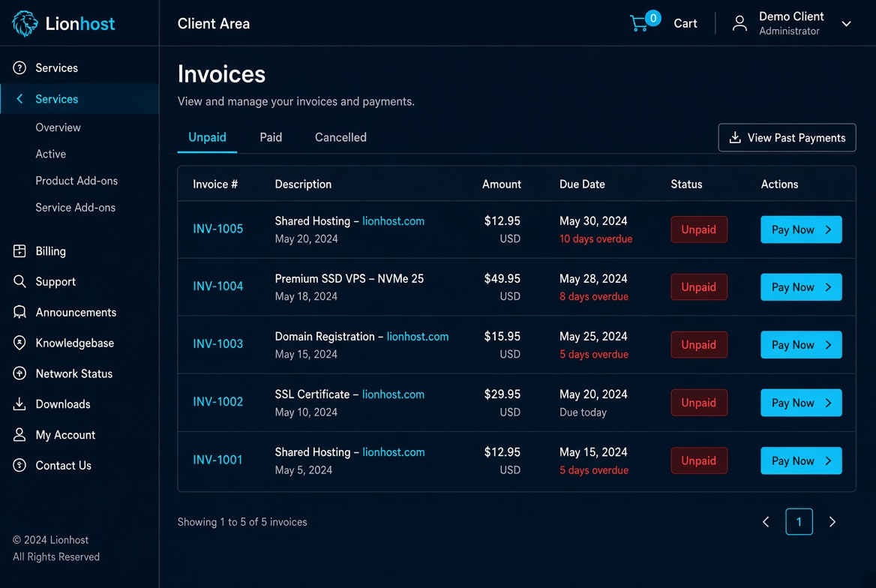Select Product Add-ons in the Services submenu

(x=76, y=181)
